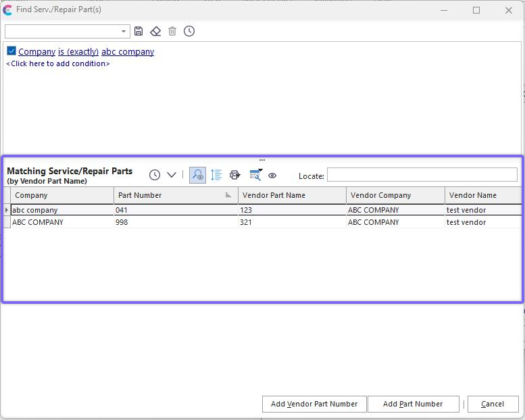Toggle the highlighted person preview button
This screenshot has height=420, width=525.
197,175
